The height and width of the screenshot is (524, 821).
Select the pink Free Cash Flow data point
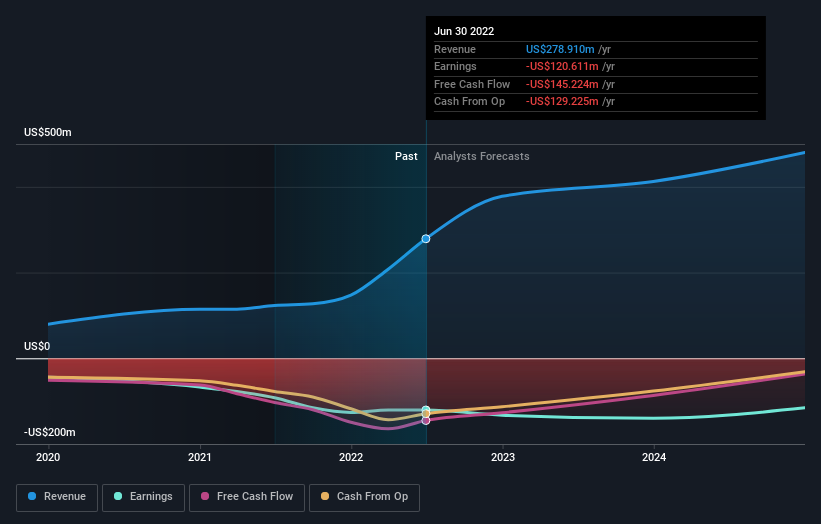426,420
